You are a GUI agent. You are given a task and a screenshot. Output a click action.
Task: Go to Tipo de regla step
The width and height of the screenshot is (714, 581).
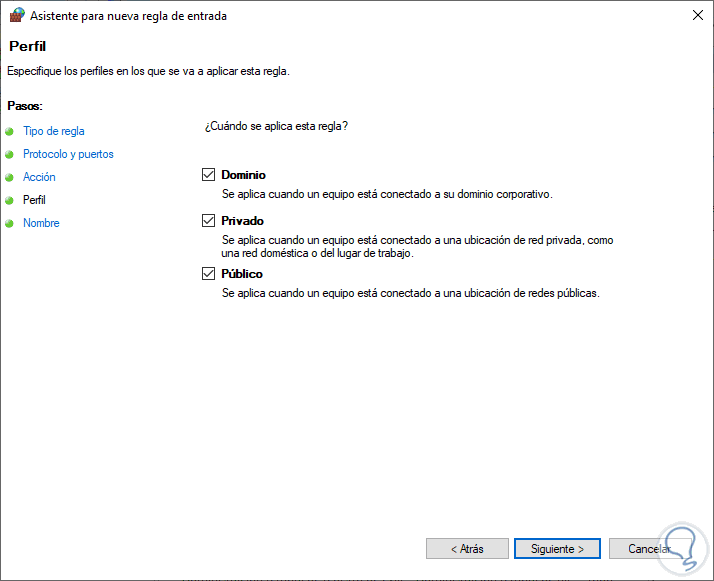pos(54,131)
